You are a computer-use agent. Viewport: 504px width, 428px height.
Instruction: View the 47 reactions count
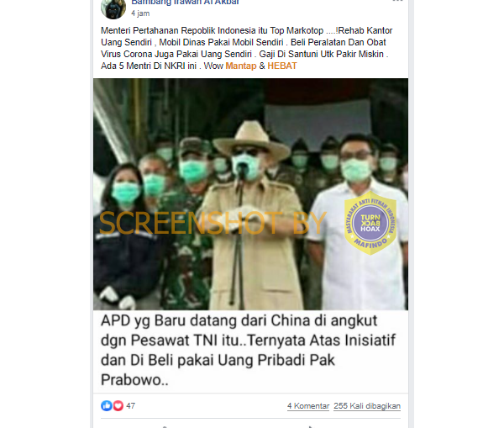click(x=130, y=406)
